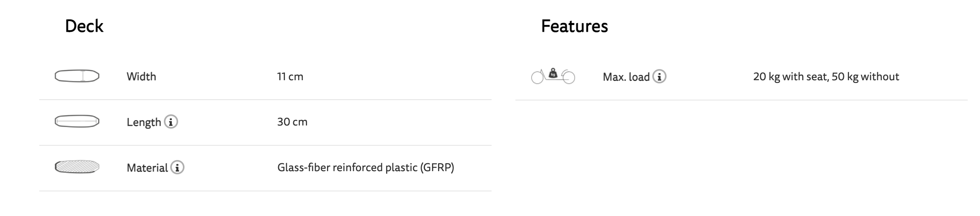This screenshot has width=980, height=216.
Task: Click the deck length diagram icon
Action: click(77, 121)
